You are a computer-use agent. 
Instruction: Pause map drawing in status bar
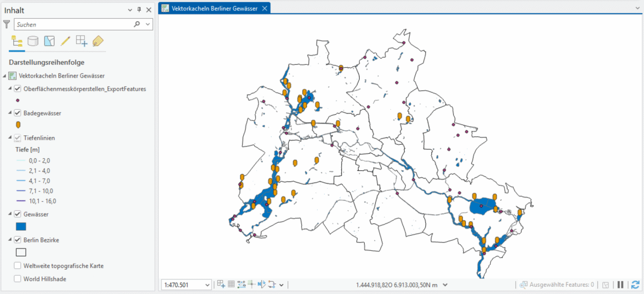coord(621,285)
